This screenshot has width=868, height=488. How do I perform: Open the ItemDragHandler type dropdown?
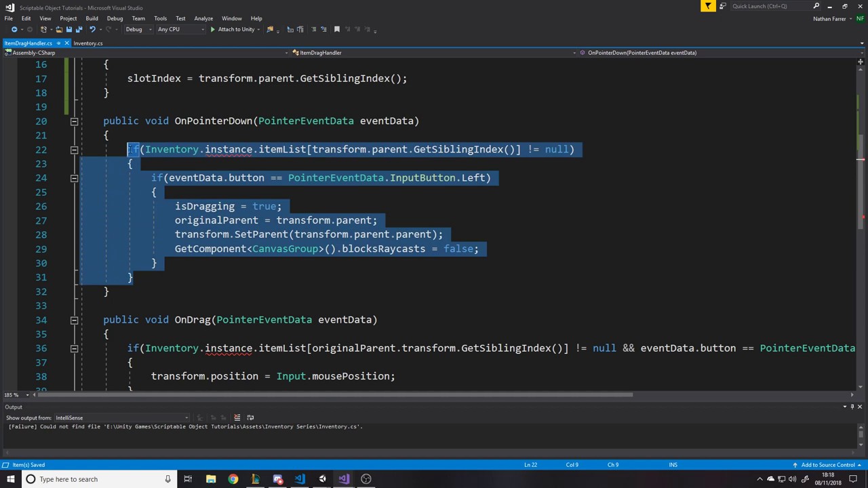click(x=434, y=52)
